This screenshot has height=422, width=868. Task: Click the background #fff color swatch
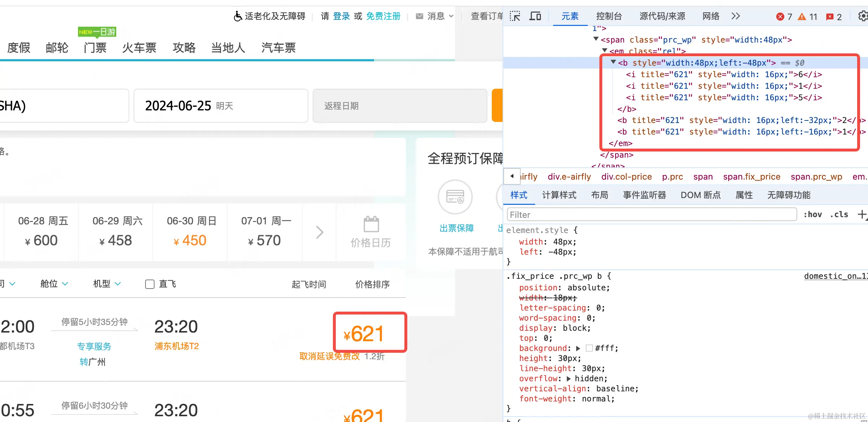point(589,348)
